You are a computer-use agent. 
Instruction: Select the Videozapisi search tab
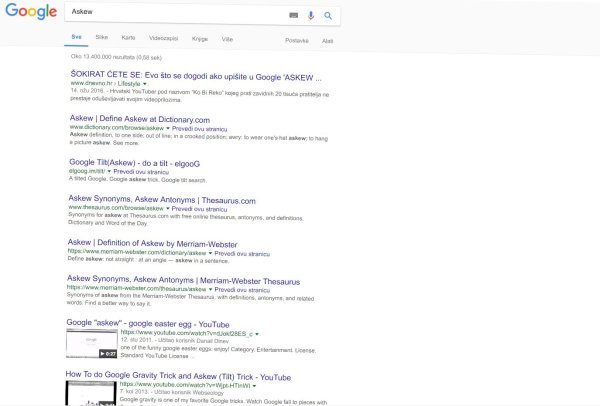point(163,37)
